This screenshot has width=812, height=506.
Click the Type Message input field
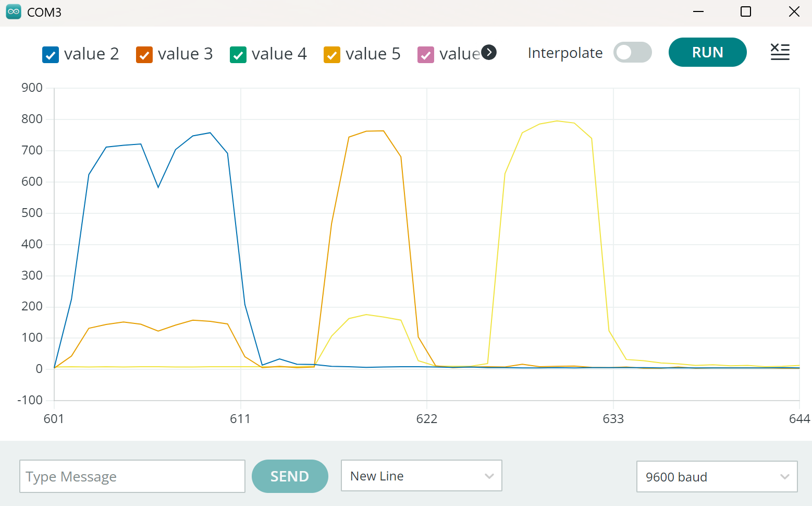[x=132, y=476]
